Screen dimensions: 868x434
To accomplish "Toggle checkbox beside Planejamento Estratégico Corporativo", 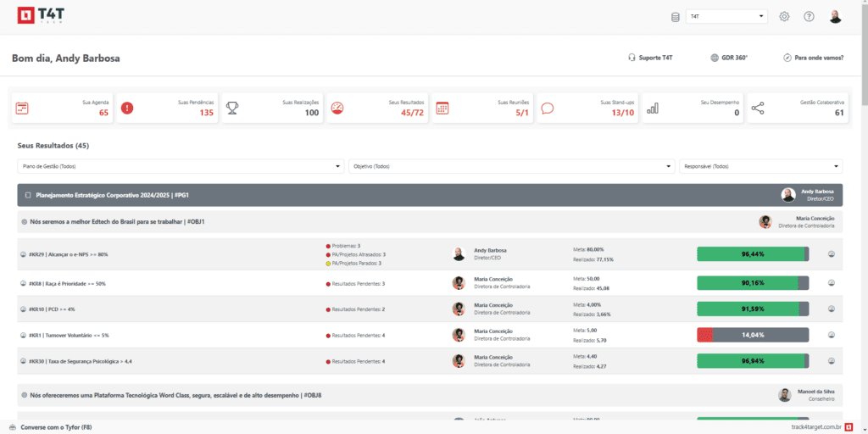I will (28, 195).
